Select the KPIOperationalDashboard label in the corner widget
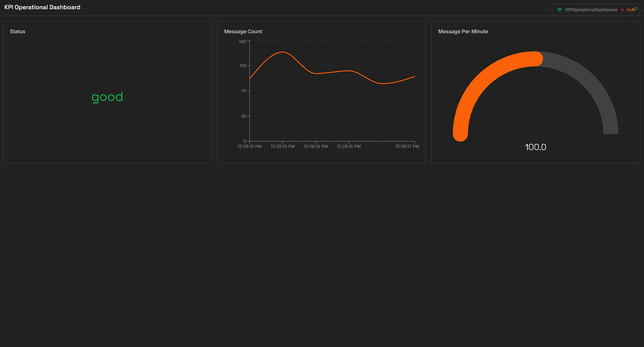The height and width of the screenshot is (347, 644). [591, 10]
